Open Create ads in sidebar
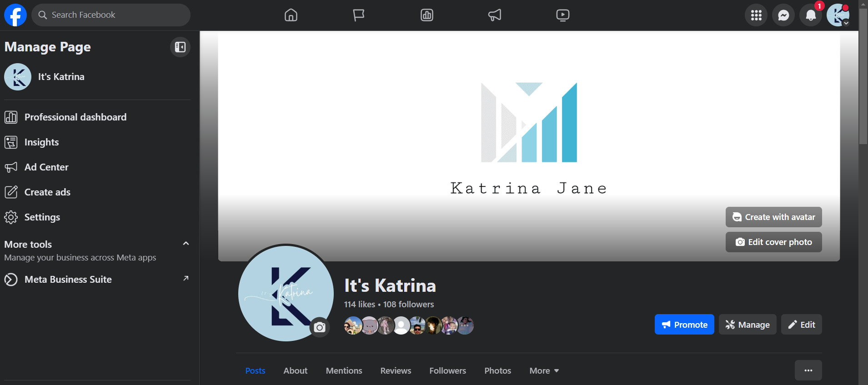 pos(97,192)
